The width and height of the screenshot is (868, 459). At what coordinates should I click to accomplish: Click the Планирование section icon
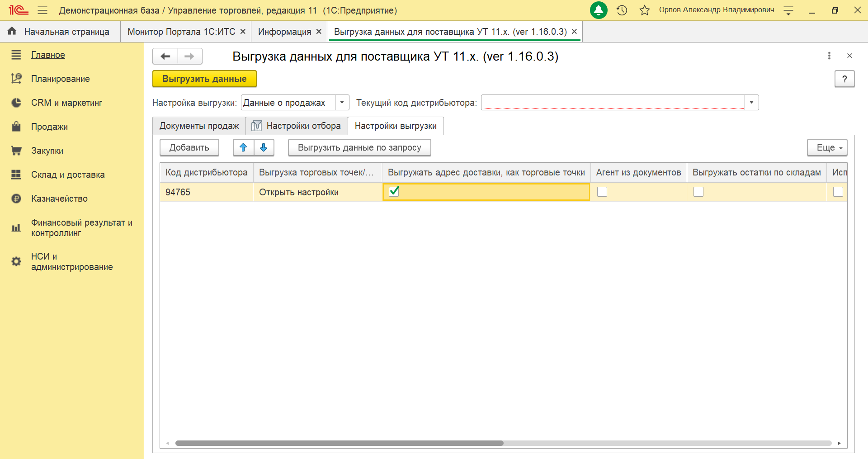(16, 79)
